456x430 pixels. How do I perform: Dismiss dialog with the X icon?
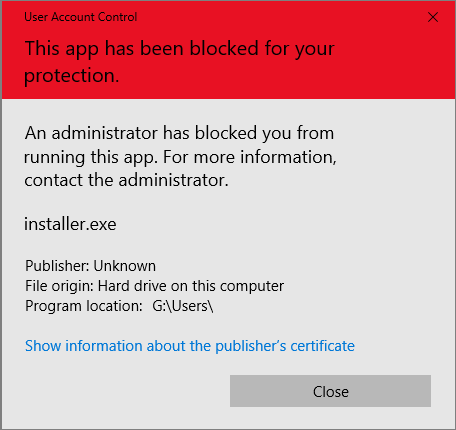coord(433,17)
